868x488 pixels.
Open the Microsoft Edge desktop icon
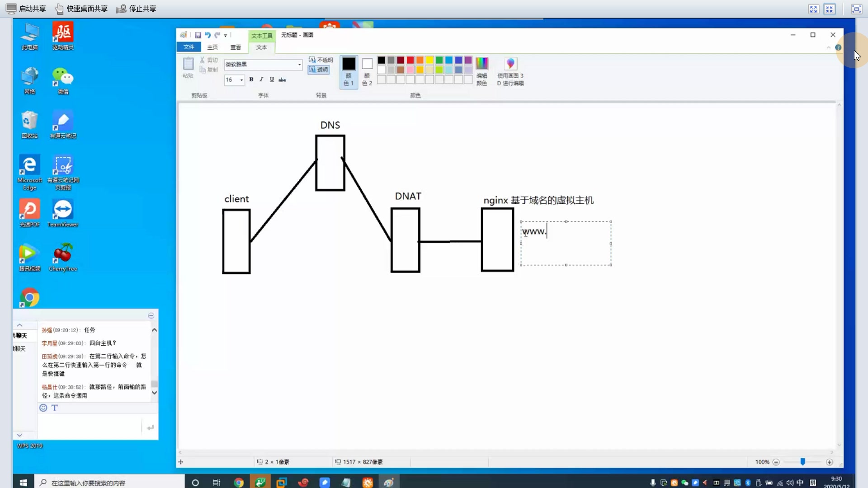[30, 173]
